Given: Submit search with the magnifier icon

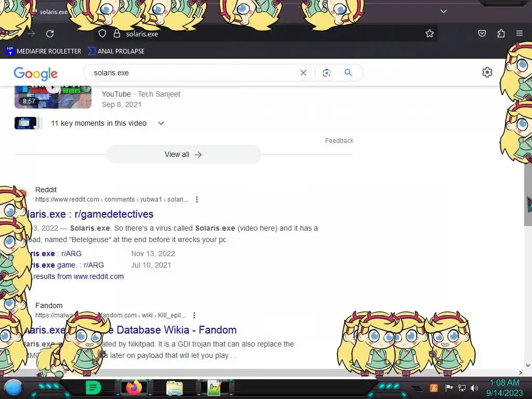Looking at the screenshot, I should coord(348,73).
